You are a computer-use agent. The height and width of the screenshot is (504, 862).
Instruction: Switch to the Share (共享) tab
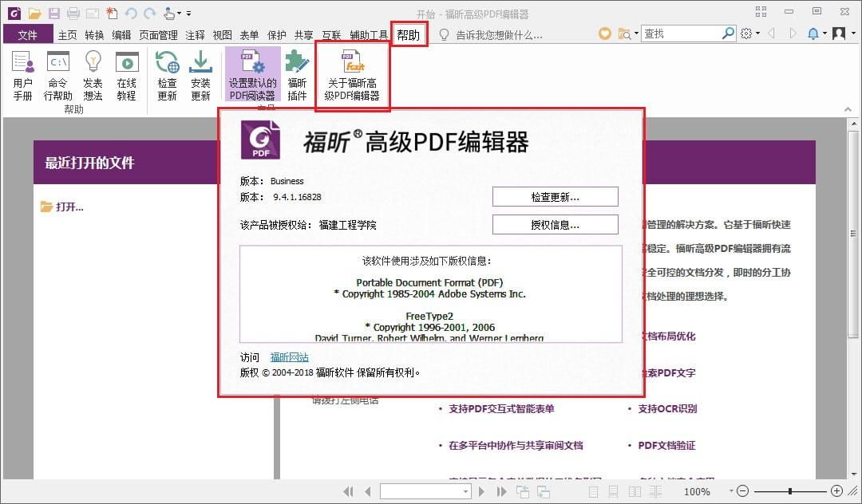303,35
